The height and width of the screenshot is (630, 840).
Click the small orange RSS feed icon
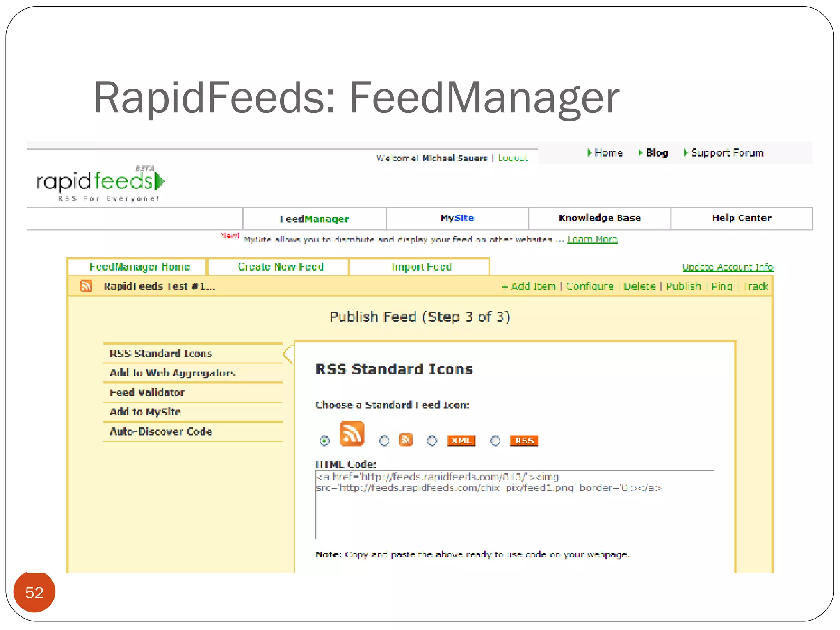406,440
